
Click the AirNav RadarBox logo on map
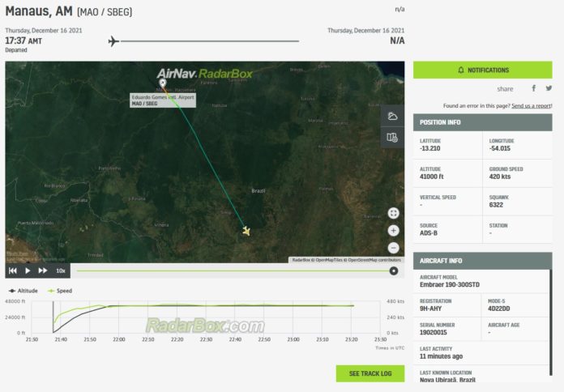pos(205,74)
